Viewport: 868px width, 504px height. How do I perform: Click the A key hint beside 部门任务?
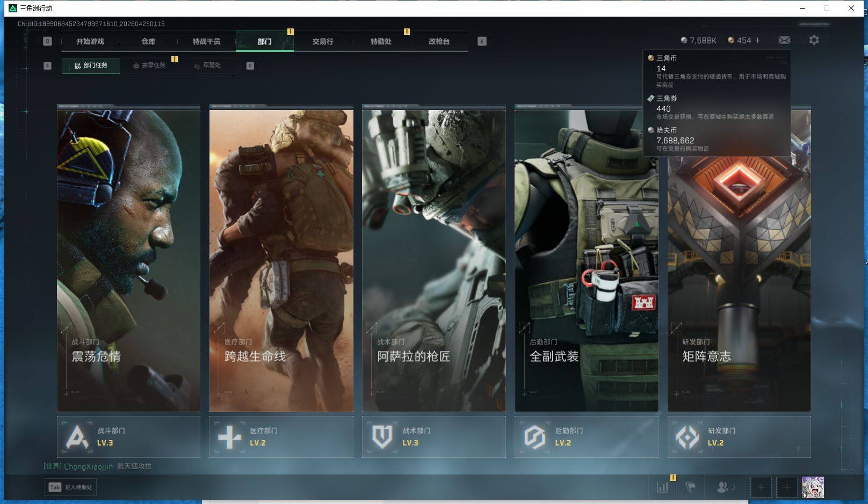[x=47, y=65]
